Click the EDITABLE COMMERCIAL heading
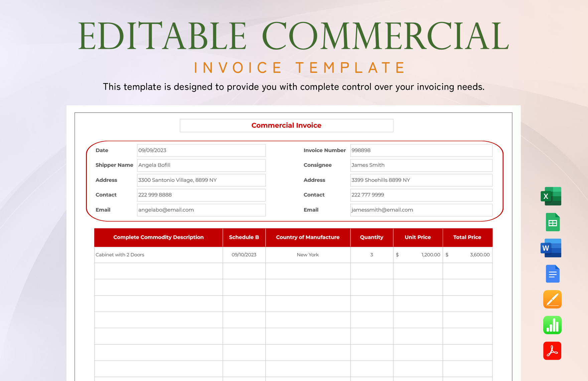The height and width of the screenshot is (381, 588). pyautogui.click(x=294, y=36)
